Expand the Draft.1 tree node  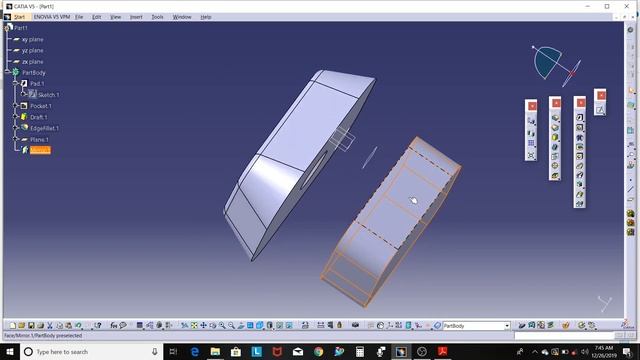pos(16,117)
